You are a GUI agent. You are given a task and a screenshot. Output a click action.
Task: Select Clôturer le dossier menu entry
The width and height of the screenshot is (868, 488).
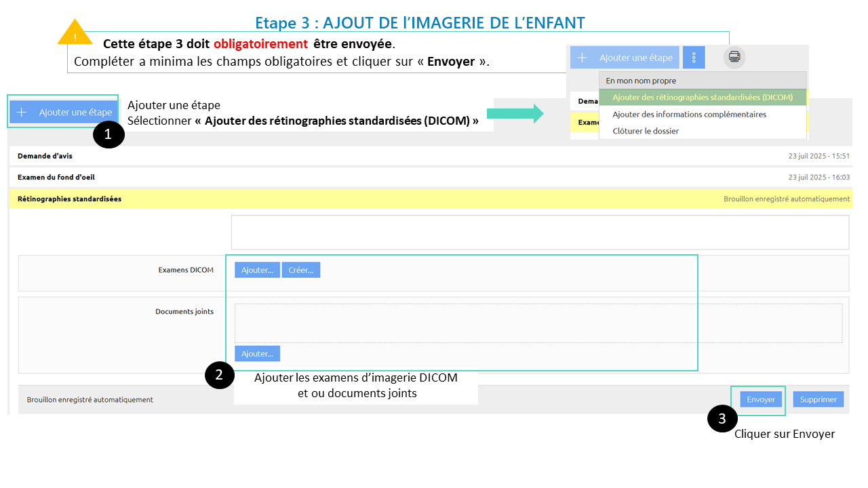click(x=646, y=131)
